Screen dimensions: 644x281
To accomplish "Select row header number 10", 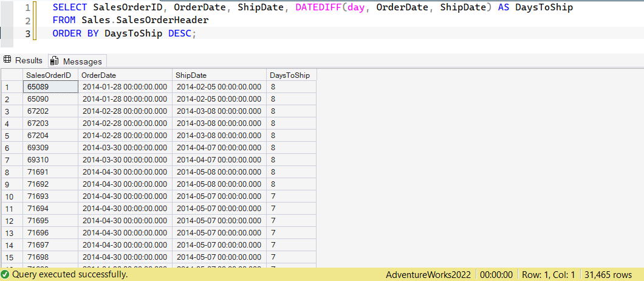I will [x=12, y=196].
